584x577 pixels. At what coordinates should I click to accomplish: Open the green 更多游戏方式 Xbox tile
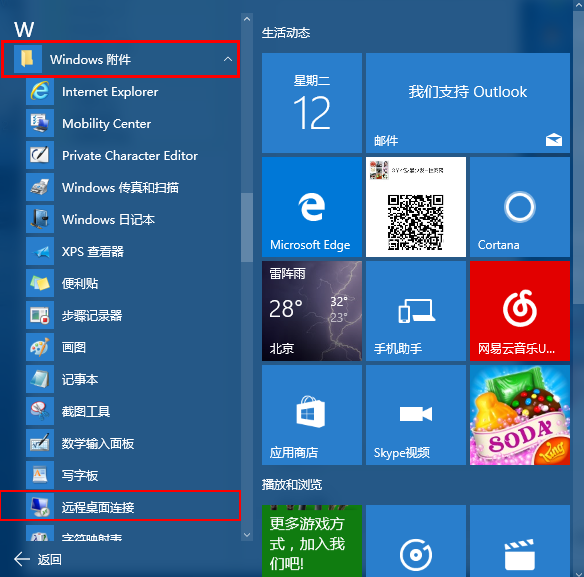312,541
